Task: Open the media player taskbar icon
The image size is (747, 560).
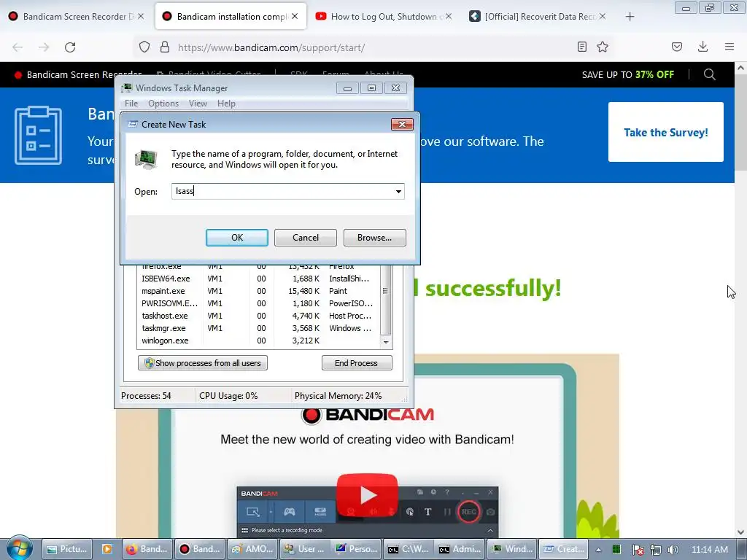Action: 107,549
